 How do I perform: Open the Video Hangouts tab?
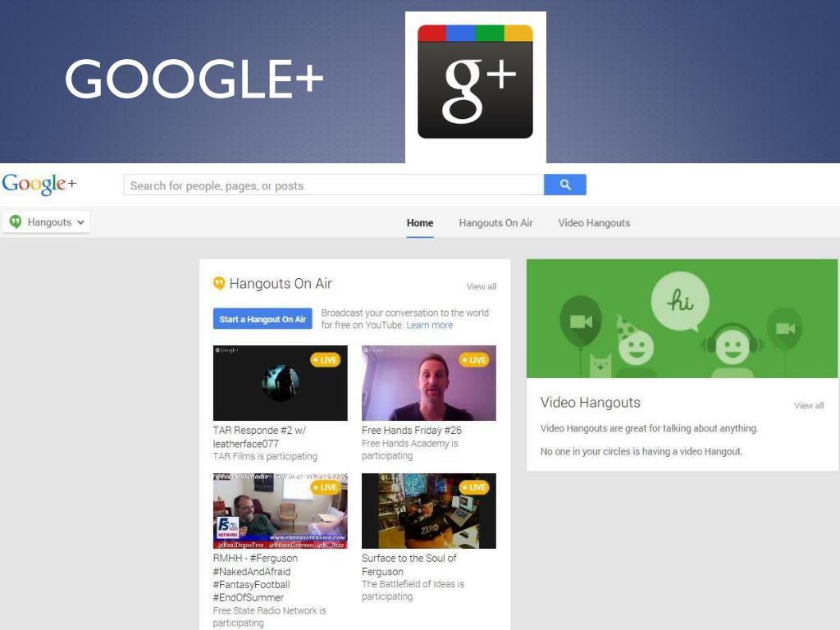tap(594, 223)
